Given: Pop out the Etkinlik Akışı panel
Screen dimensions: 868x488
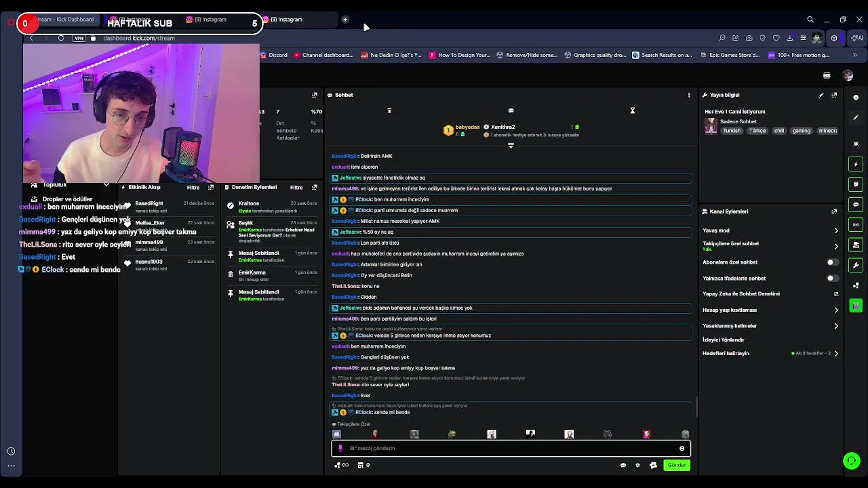Looking at the screenshot, I should tap(211, 188).
